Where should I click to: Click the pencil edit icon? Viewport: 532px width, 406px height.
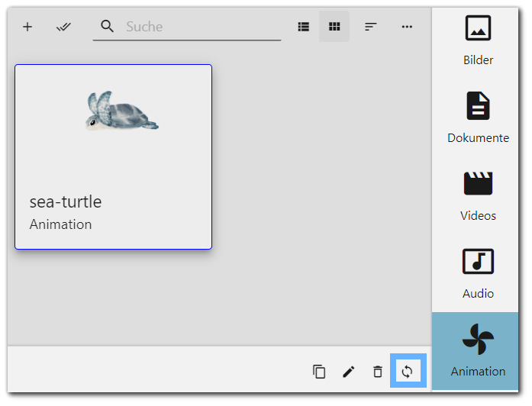[349, 372]
